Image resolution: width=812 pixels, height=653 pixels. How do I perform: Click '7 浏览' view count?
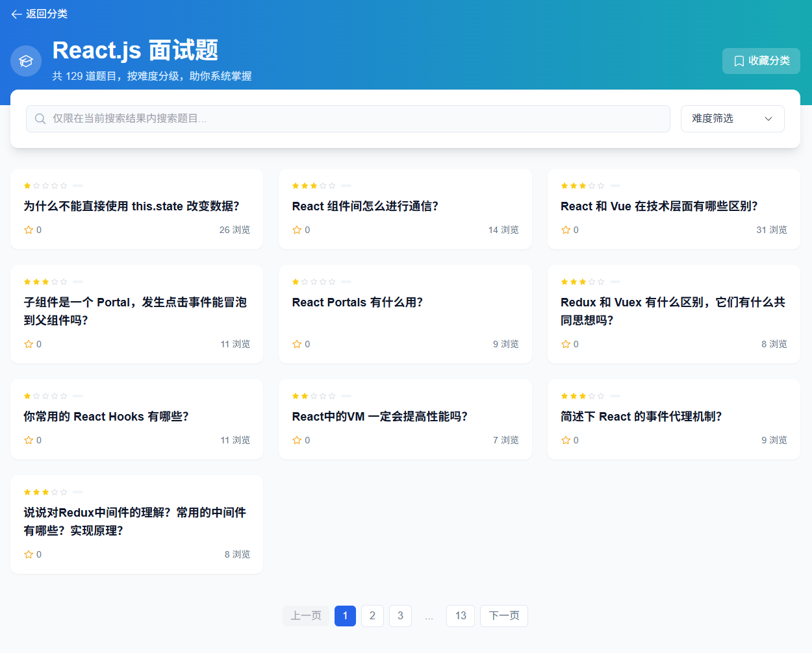point(506,440)
